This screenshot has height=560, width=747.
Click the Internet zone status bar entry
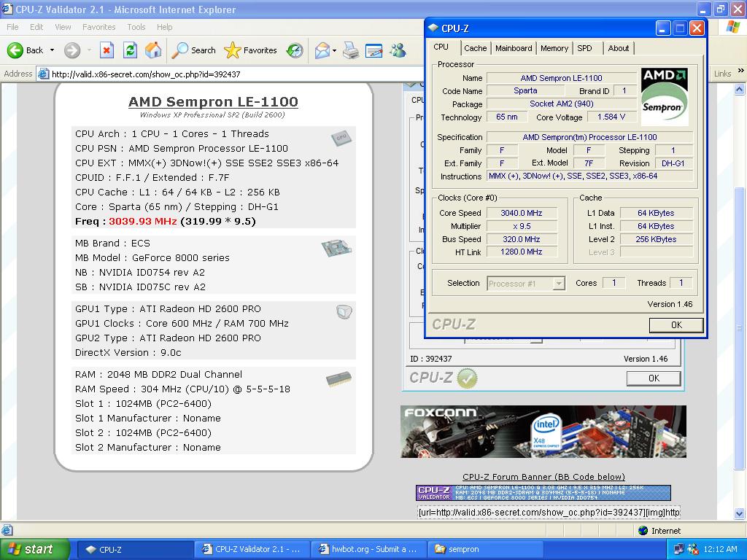[659, 531]
